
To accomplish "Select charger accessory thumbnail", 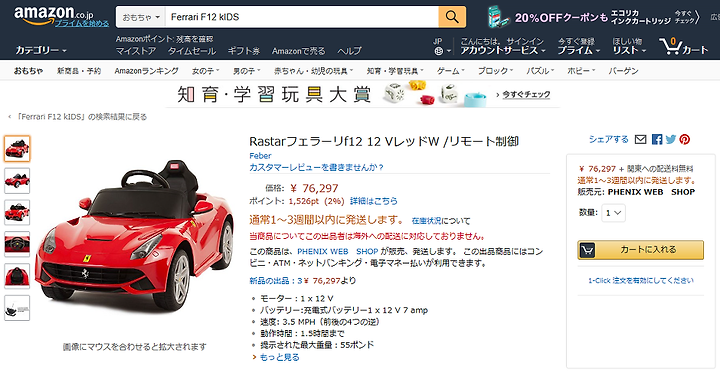I will pos(17,308).
